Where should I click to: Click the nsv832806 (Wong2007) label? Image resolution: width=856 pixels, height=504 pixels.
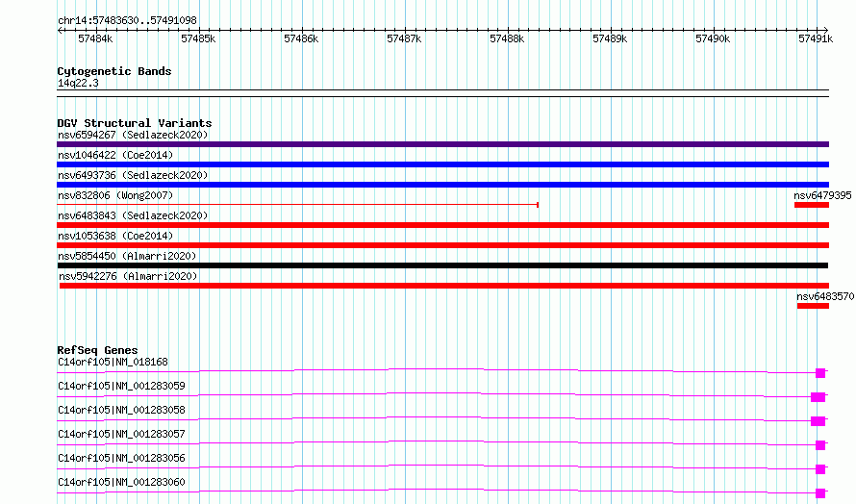click(x=115, y=195)
